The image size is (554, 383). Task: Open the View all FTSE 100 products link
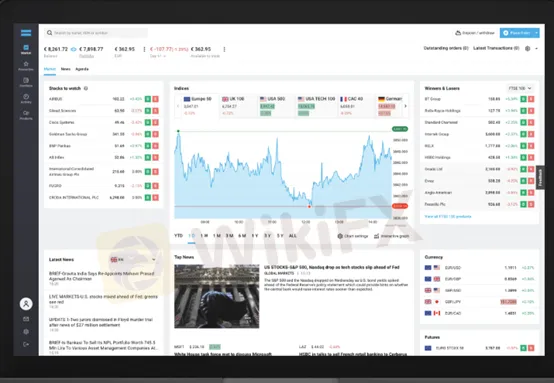448,216
